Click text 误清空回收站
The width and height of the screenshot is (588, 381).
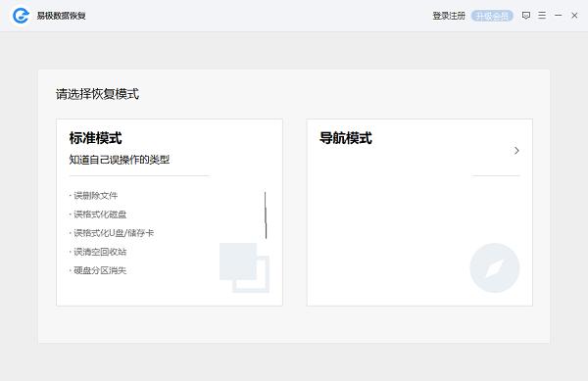pos(100,252)
